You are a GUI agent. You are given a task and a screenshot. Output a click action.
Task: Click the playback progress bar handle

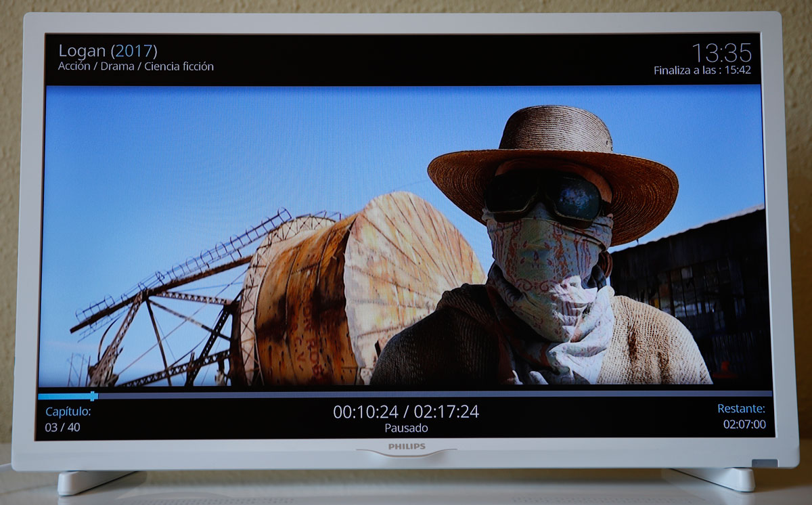pyautogui.click(x=93, y=396)
